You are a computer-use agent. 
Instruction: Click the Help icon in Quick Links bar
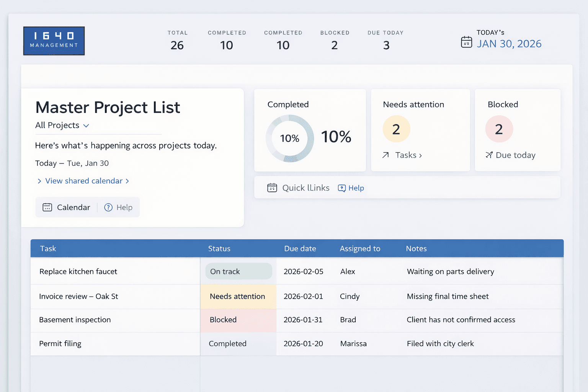[x=342, y=188]
